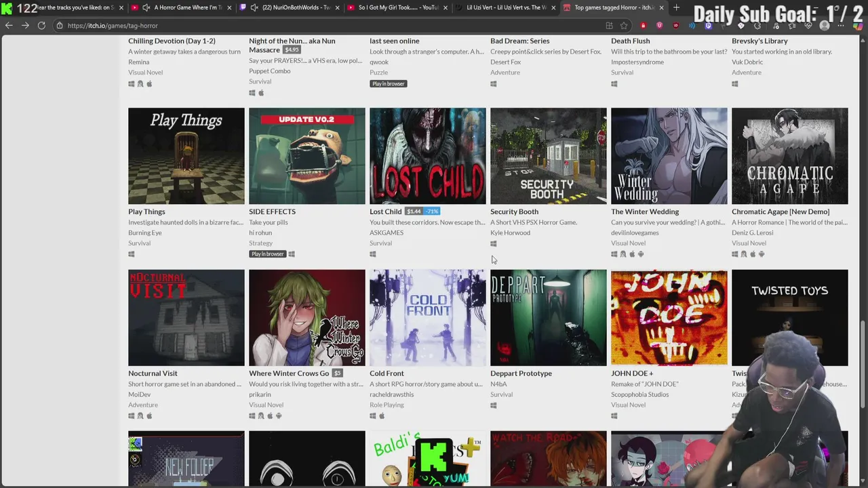The image size is (868, 488).
Task: Open the Nocturnal Visit title link
Action: [153, 373]
